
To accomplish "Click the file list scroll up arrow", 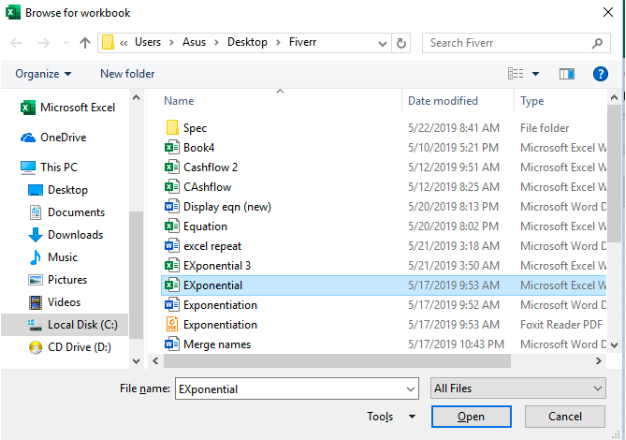I will point(614,97).
